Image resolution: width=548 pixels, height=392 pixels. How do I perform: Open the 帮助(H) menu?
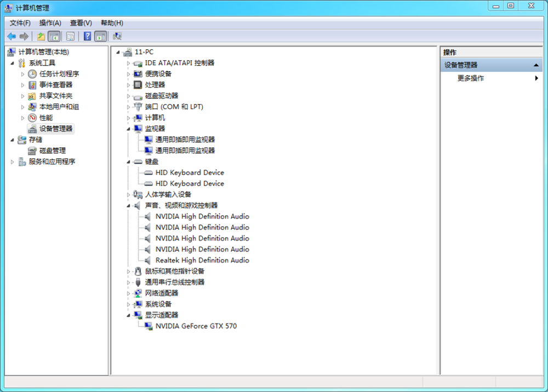112,23
